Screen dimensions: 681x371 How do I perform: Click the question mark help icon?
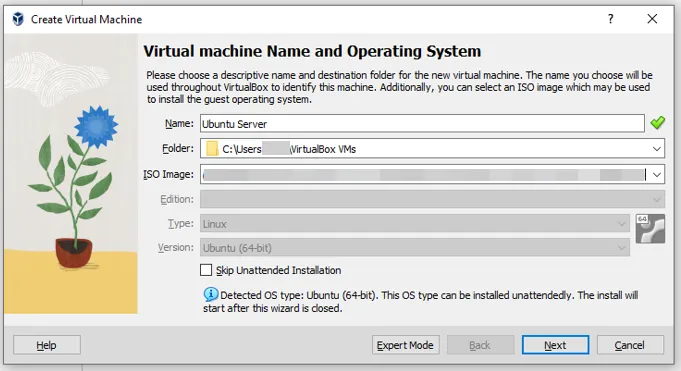(611, 19)
